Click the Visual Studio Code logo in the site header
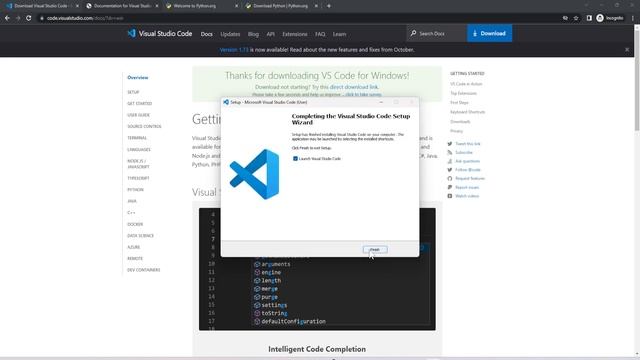640x360 pixels. (160, 33)
